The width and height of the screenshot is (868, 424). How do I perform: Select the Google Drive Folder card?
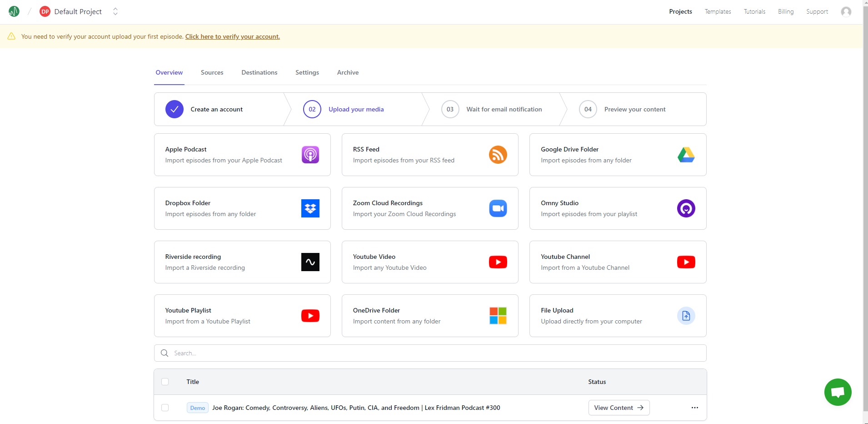(x=618, y=155)
